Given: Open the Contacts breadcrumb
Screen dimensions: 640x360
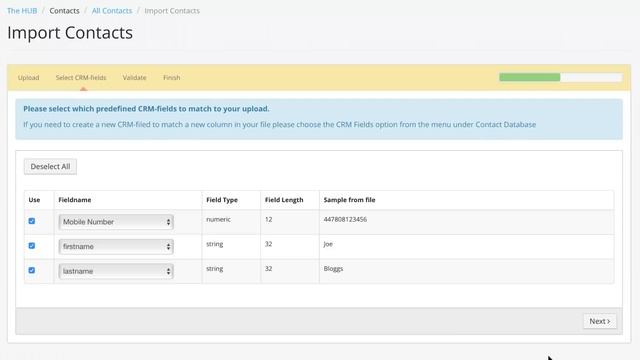Looking at the screenshot, I should (x=64, y=11).
